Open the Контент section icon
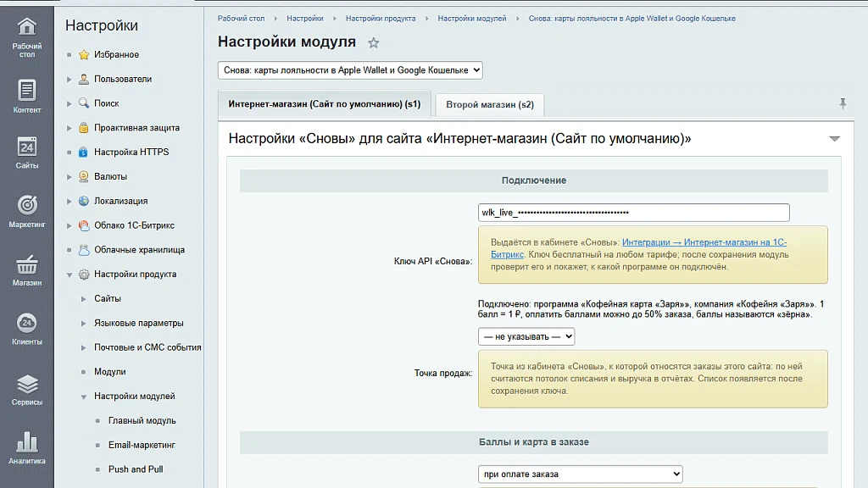This screenshot has height=488, width=868. click(26, 90)
